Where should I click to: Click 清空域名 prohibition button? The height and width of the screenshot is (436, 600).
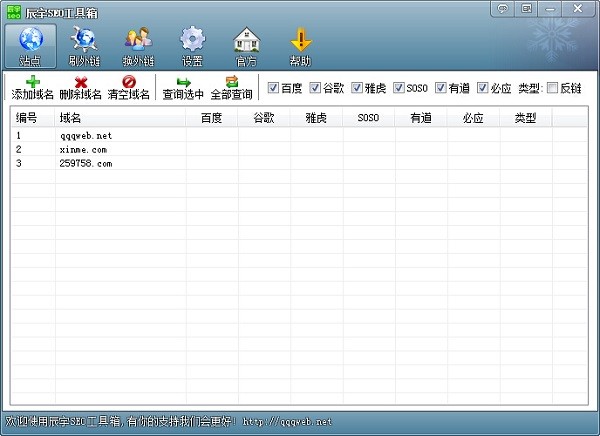coord(129,88)
